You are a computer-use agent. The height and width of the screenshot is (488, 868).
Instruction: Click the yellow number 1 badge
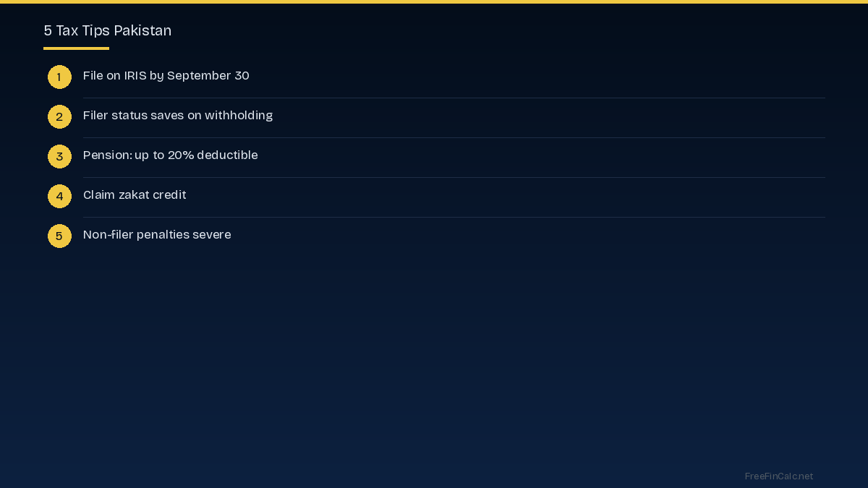click(59, 77)
